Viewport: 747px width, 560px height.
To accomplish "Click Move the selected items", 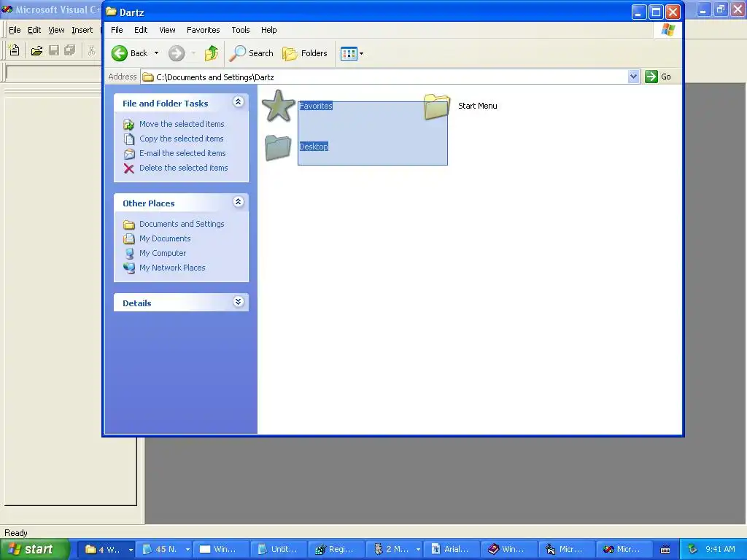I will click(x=182, y=124).
